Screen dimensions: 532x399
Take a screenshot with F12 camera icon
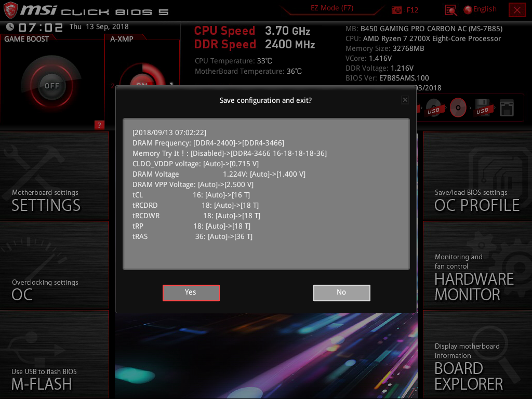[396, 10]
